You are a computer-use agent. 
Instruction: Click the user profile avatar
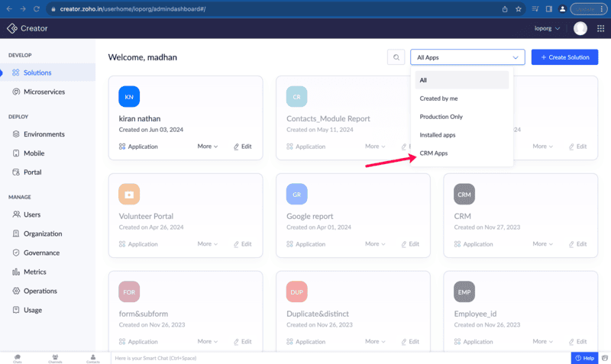coord(580,28)
